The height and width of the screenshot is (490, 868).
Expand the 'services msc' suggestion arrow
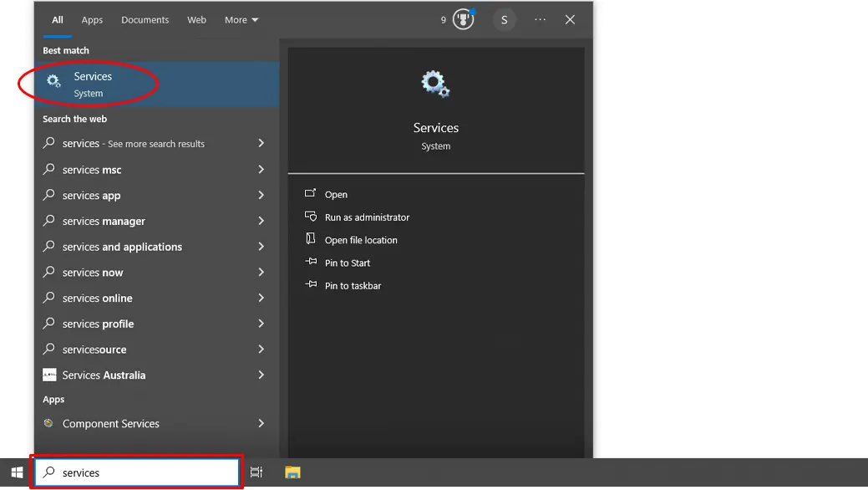click(x=261, y=170)
